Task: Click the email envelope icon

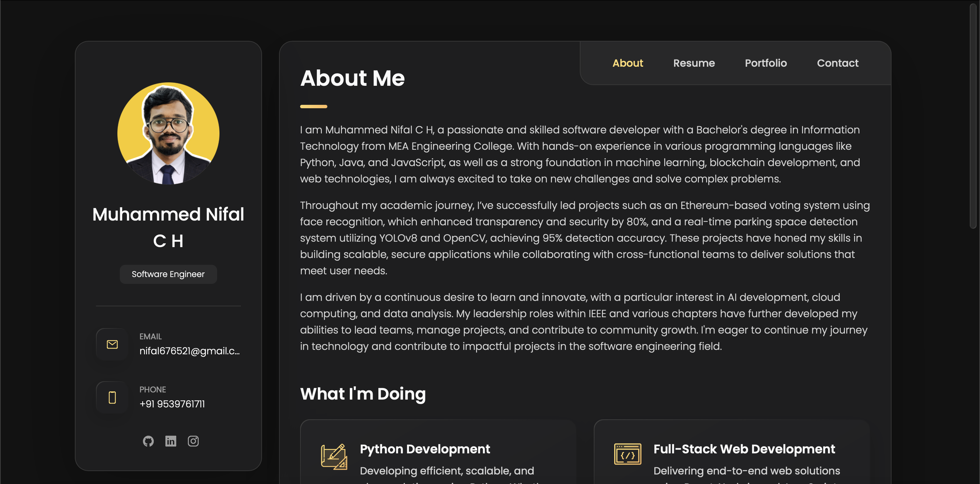Action: pos(112,344)
